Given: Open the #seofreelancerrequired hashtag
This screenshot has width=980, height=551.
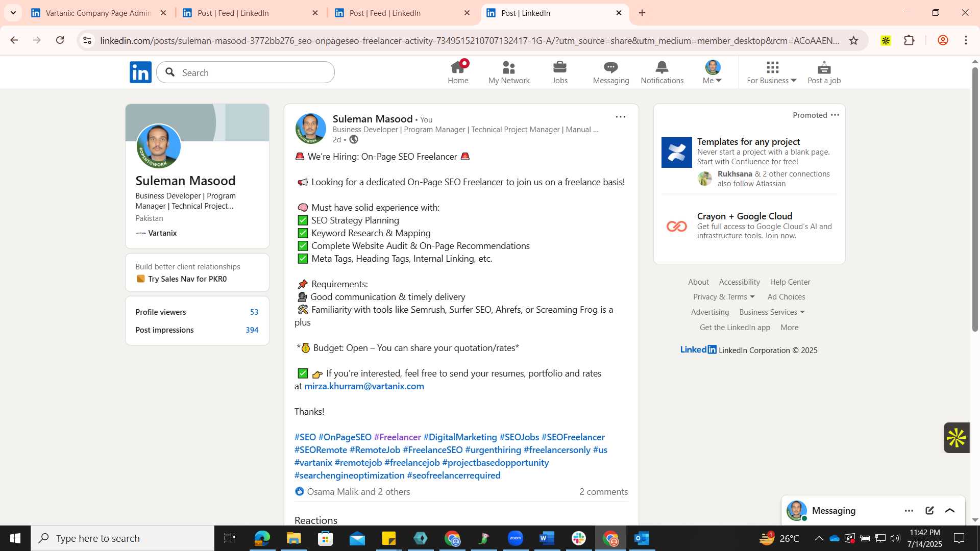Looking at the screenshot, I should click(454, 475).
